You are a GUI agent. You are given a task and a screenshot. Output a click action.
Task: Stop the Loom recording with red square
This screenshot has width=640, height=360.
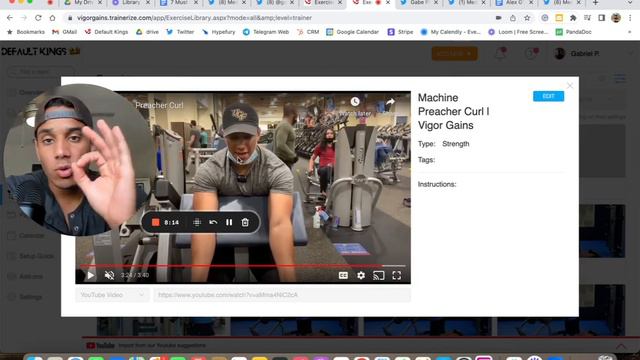click(156, 222)
